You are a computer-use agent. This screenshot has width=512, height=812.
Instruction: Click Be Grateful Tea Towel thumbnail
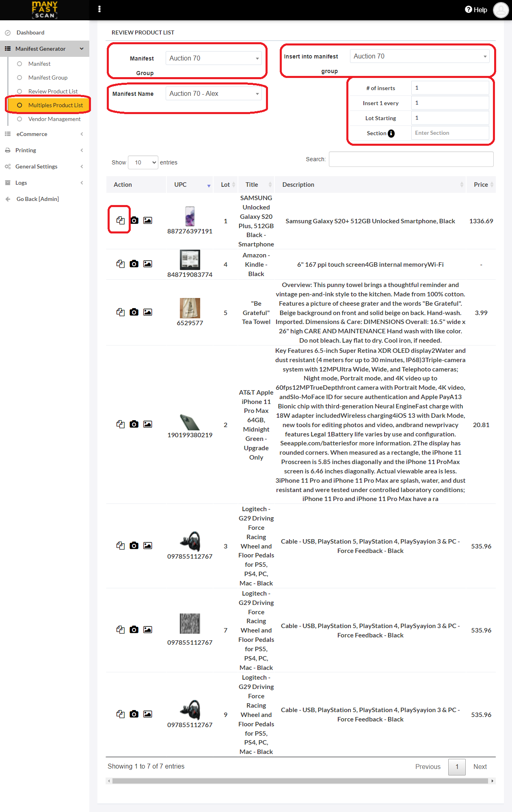pos(190,308)
